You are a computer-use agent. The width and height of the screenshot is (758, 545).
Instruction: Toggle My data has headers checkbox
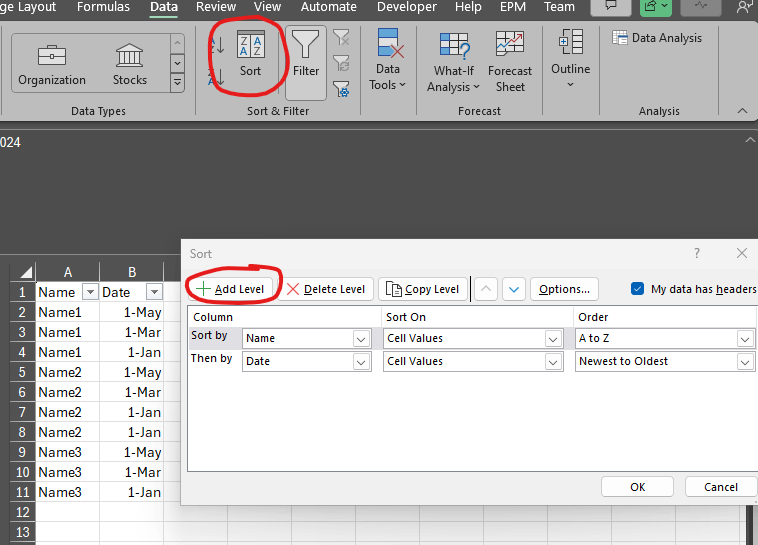(637, 289)
